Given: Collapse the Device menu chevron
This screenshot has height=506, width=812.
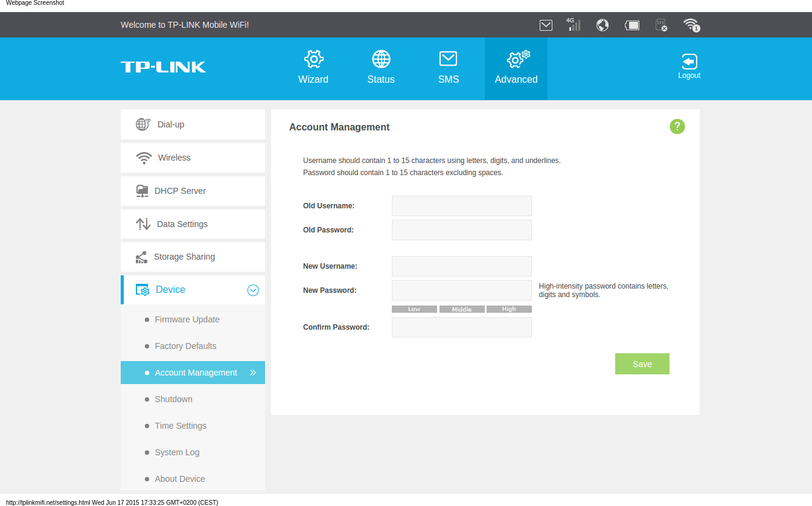Looking at the screenshot, I should pyautogui.click(x=253, y=290).
